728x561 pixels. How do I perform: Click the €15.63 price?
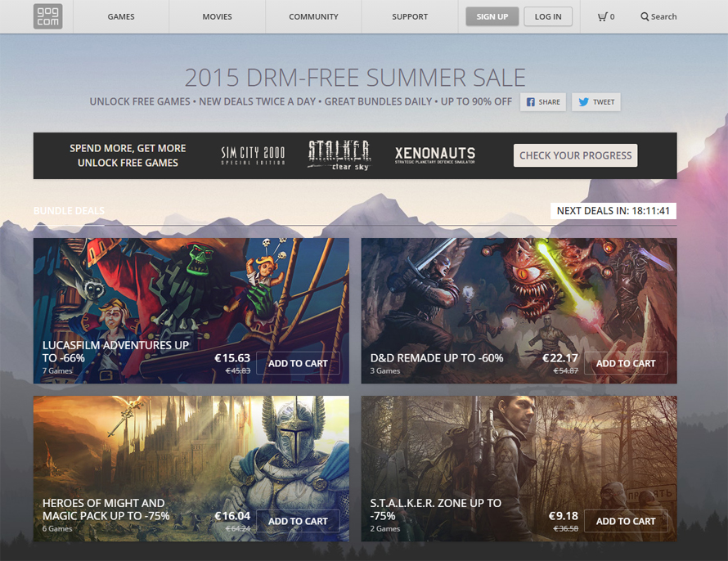pos(232,358)
